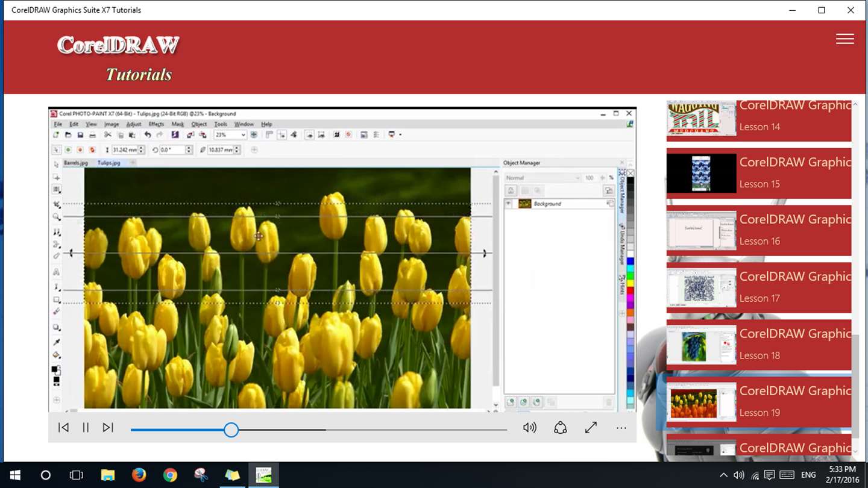Mute the video volume
Viewport: 868px width, 488px height.
click(530, 428)
